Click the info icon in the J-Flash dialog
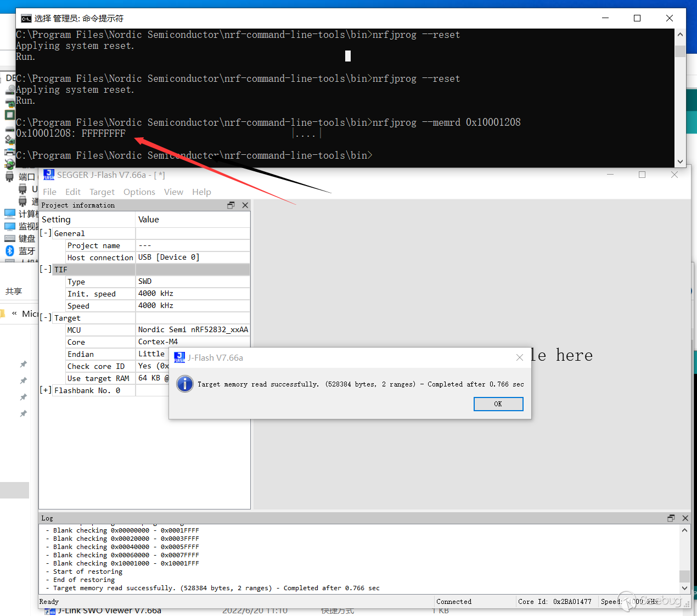Image resolution: width=697 pixels, height=616 pixels. tap(185, 384)
